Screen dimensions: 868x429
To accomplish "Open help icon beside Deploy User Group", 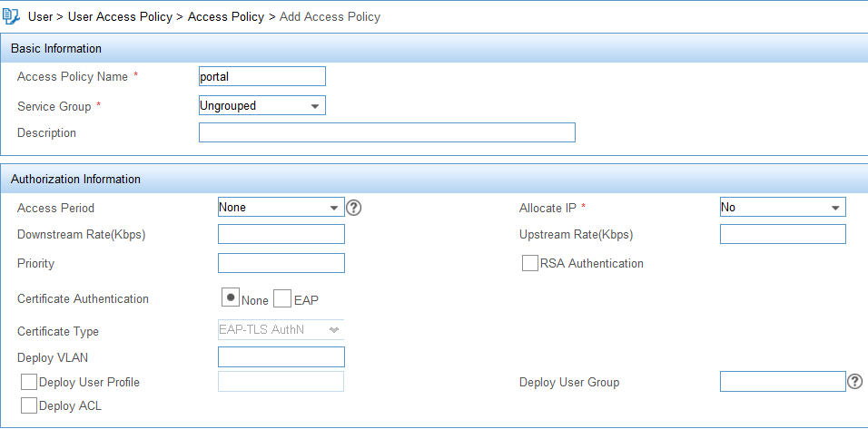I will click(x=854, y=382).
